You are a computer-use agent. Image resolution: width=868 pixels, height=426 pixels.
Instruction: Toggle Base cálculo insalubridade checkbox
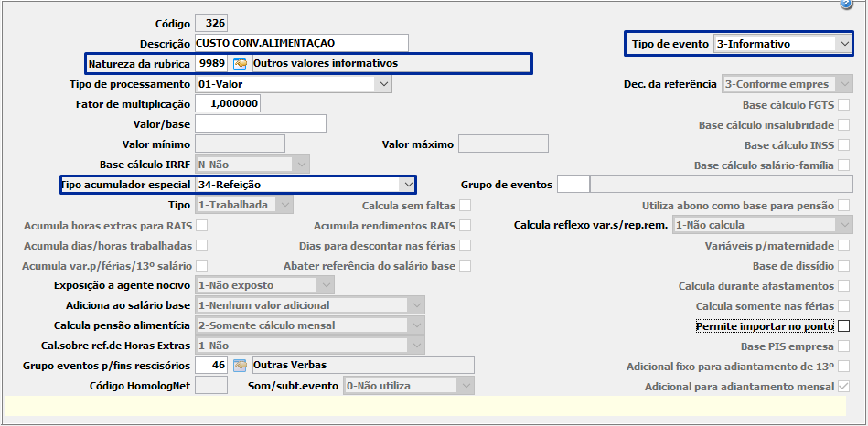pos(843,125)
